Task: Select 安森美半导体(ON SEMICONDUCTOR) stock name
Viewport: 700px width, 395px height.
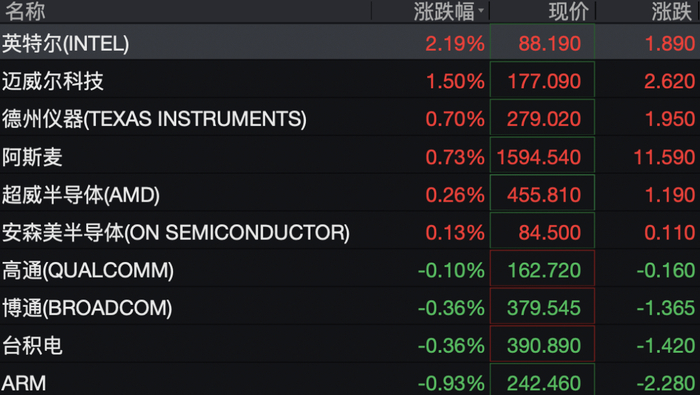Action: pyautogui.click(x=176, y=233)
